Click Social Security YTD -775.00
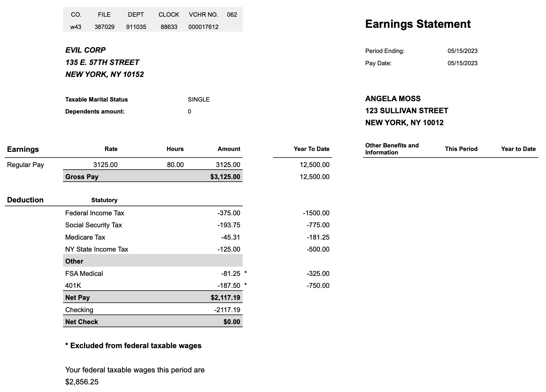This screenshot has width=546, height=392. tap(318, 225)
